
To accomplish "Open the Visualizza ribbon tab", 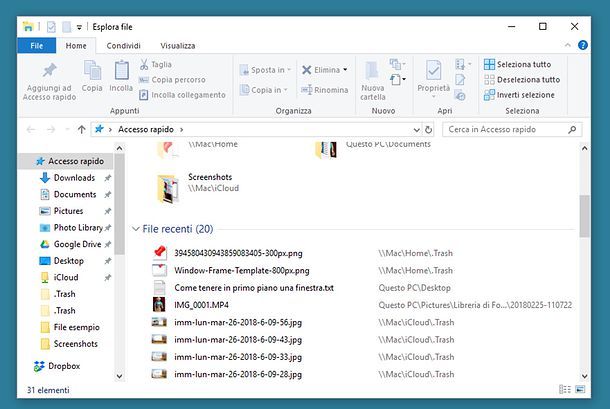I will point(178,46).
